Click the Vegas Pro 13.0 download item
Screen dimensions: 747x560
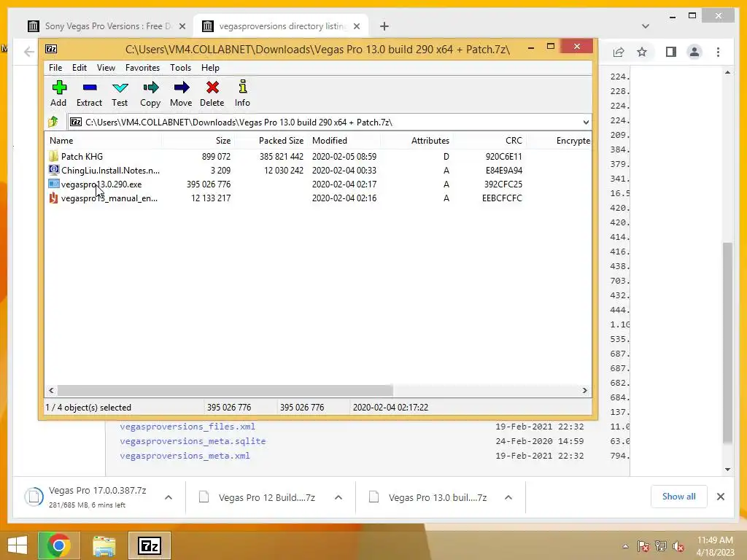tap(438, 497)
